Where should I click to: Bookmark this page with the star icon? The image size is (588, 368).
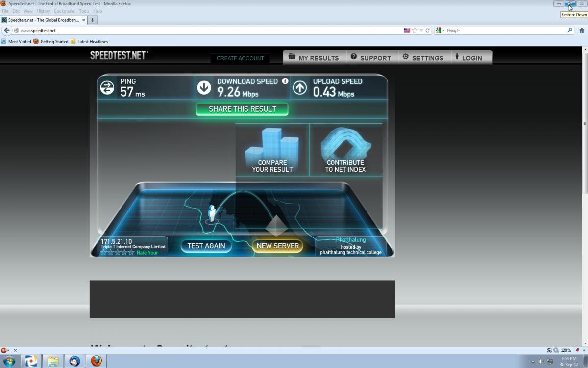point(415,30)
